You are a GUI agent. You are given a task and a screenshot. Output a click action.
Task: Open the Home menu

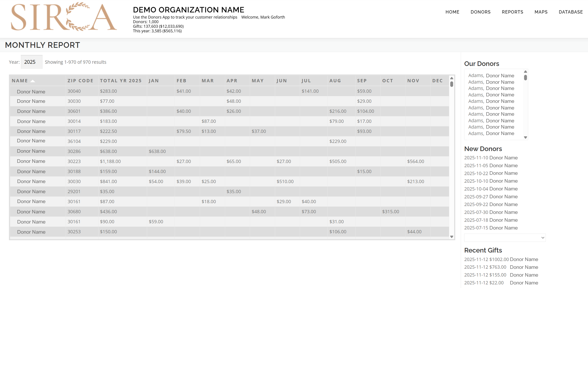pos(452,12)
